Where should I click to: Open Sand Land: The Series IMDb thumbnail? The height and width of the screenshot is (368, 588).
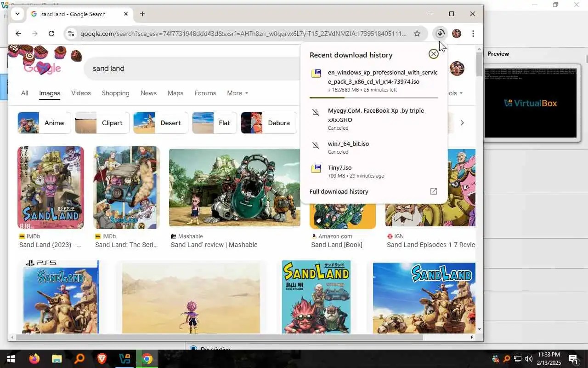126,188
